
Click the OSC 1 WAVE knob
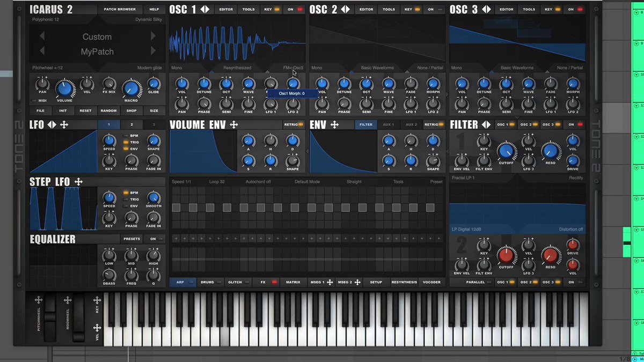[x=248, y=83]
